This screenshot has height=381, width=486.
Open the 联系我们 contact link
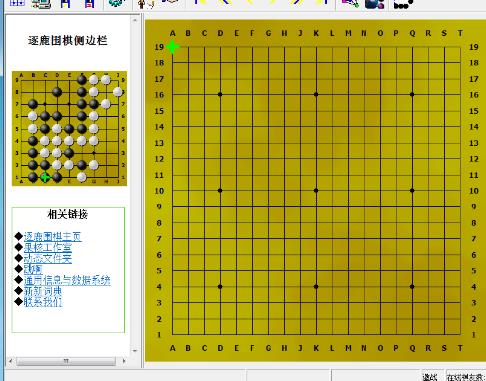(x=43, y=302)
